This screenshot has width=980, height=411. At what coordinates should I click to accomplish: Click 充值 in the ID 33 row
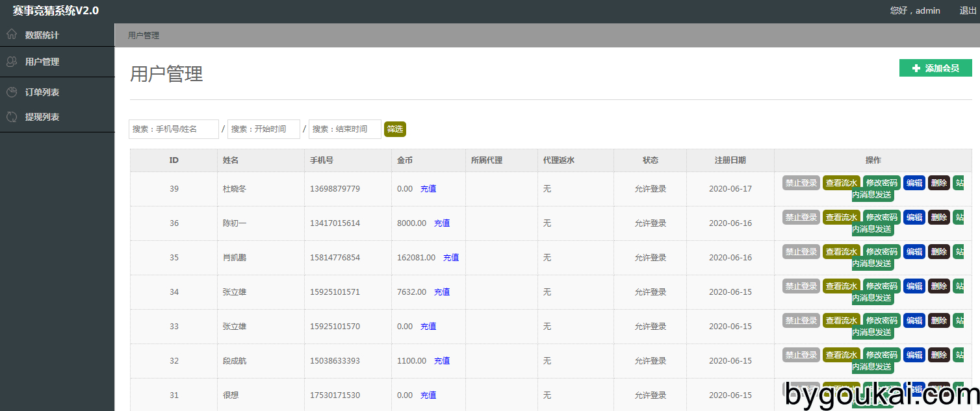pos(428,327)
